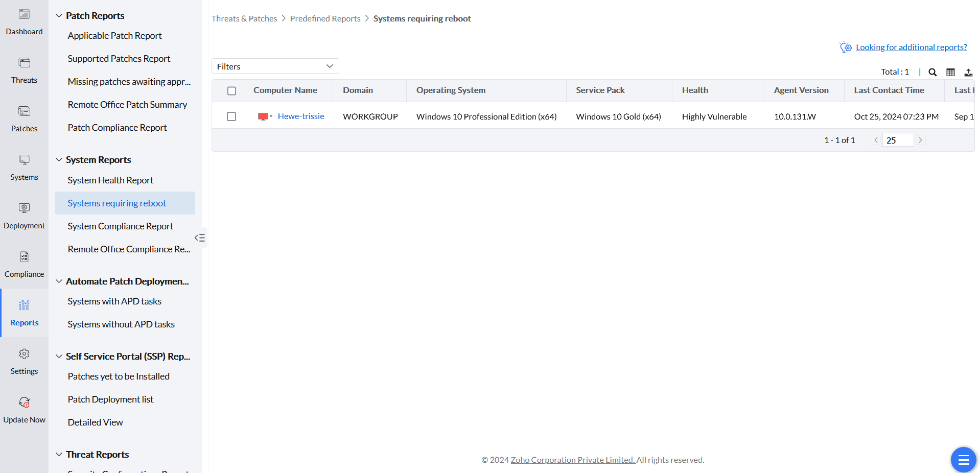Click the search magnifier icon above table

pos(932,72)
